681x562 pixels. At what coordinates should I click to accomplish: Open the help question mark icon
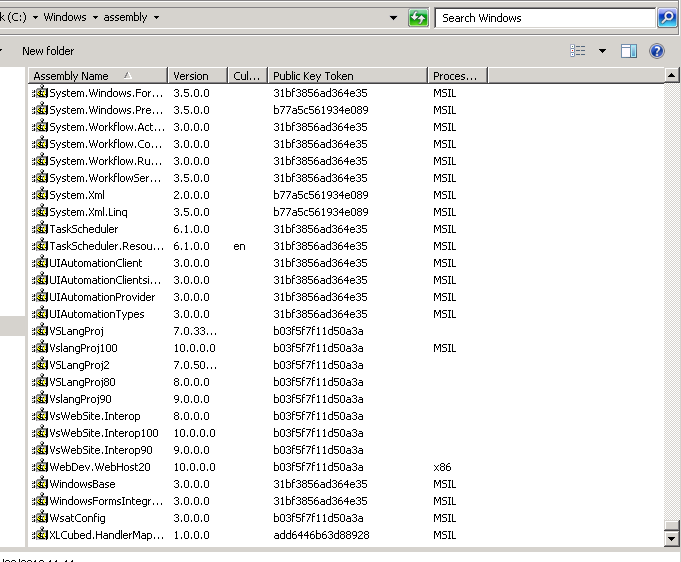(657, 51)
